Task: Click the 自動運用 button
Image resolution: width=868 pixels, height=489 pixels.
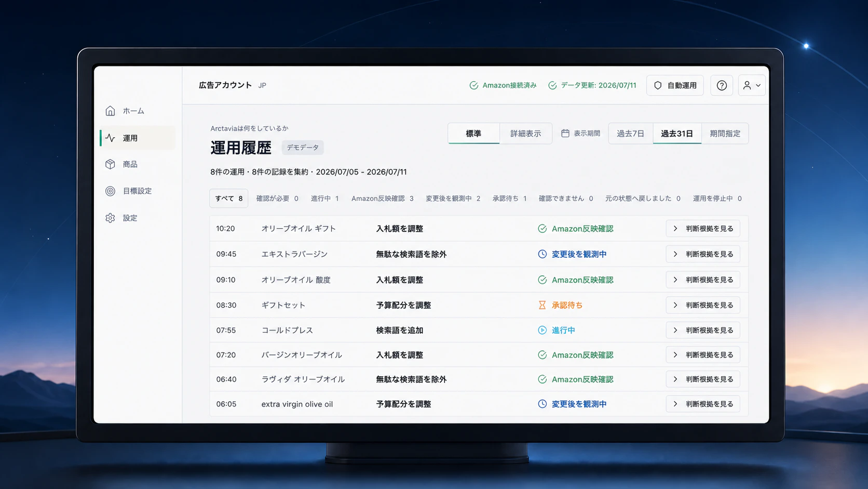Action: (675, 85)
